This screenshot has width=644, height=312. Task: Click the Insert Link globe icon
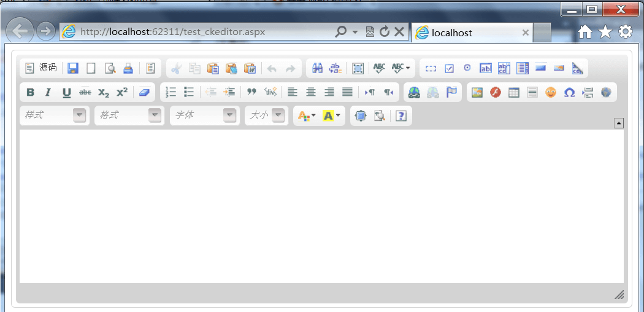(x=415, y=92)
